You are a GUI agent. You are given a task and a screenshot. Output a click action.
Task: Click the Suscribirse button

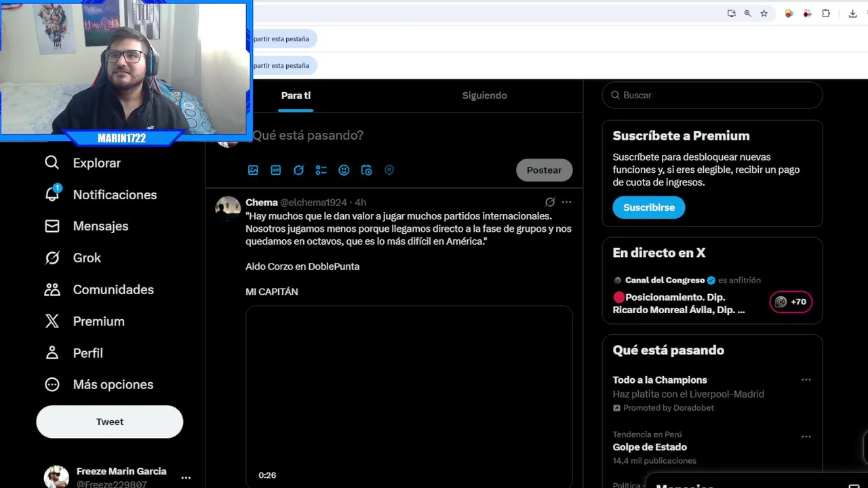(649, 207)
